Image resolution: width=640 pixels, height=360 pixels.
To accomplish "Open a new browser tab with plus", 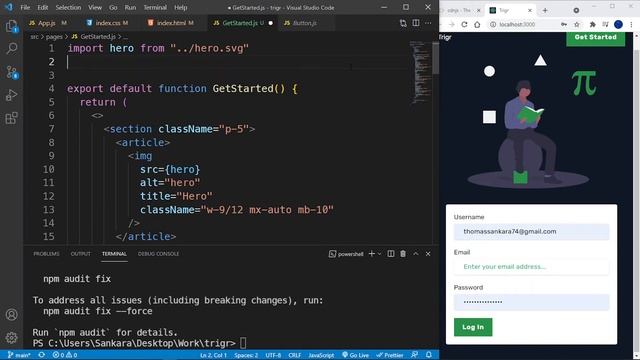I will [545, 10].
